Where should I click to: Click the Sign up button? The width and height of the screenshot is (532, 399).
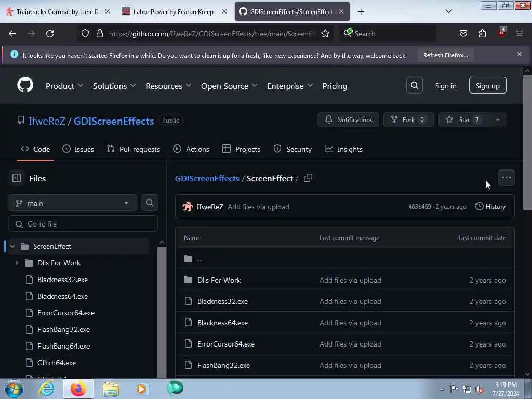pos(487,86)
